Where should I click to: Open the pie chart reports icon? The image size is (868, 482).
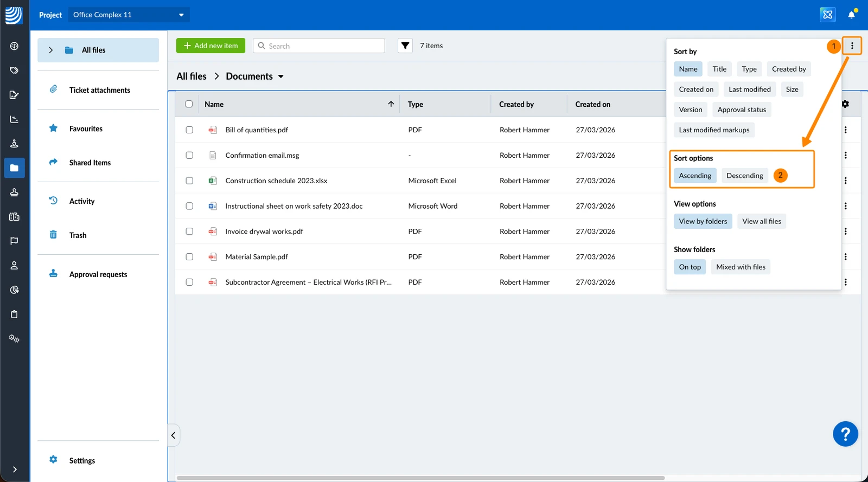[14, 290]
